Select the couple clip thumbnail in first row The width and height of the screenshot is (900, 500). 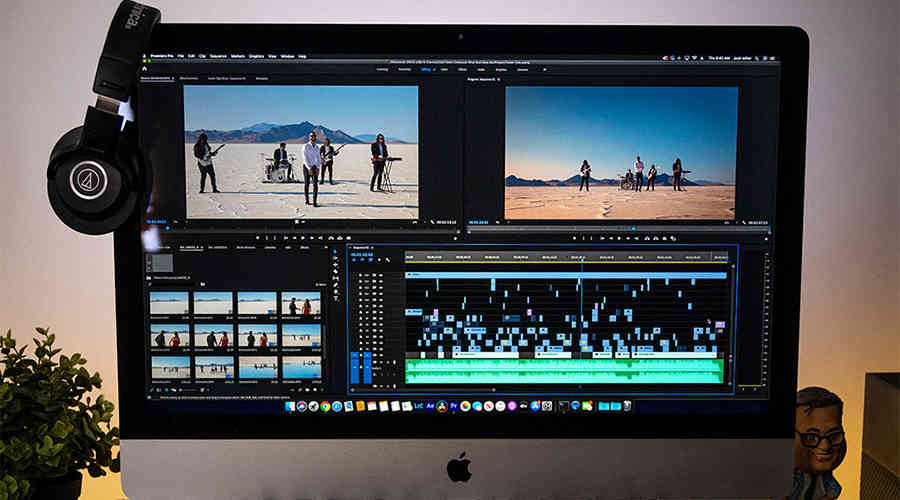(301, 303)
